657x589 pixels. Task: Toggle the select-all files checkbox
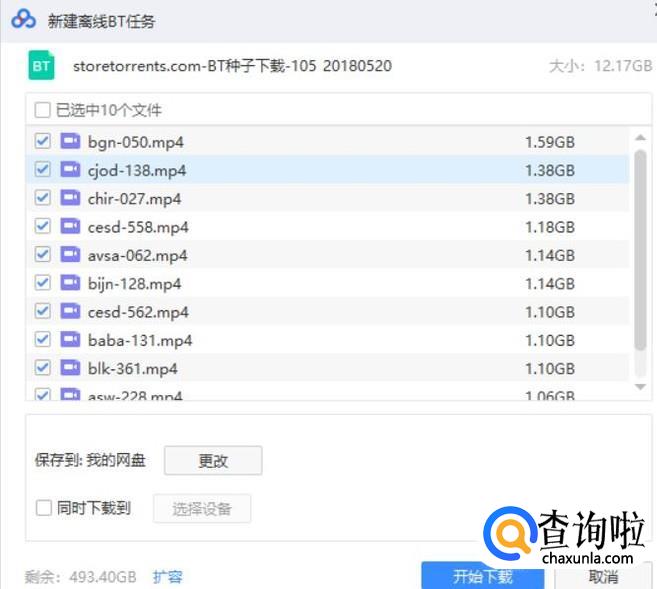43,110
